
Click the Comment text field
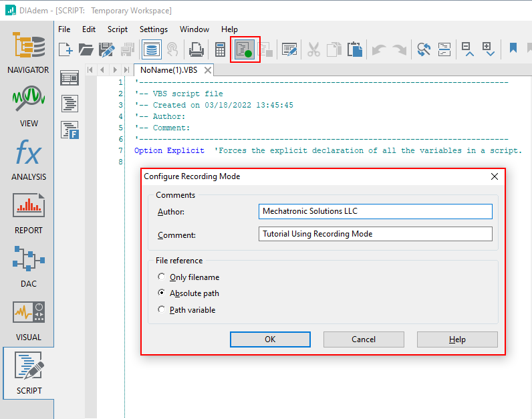tap(375, 234)
